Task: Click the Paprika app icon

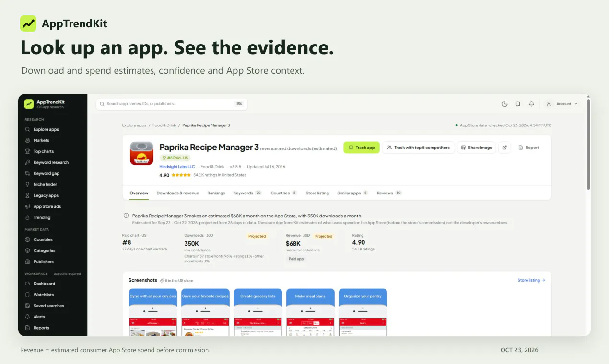Action: (x=141, y=154)
